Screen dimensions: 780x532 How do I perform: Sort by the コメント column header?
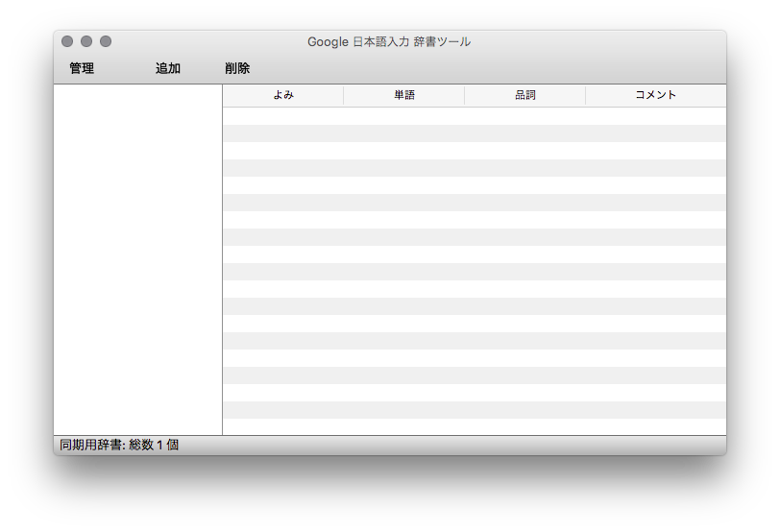pos(656,95)
